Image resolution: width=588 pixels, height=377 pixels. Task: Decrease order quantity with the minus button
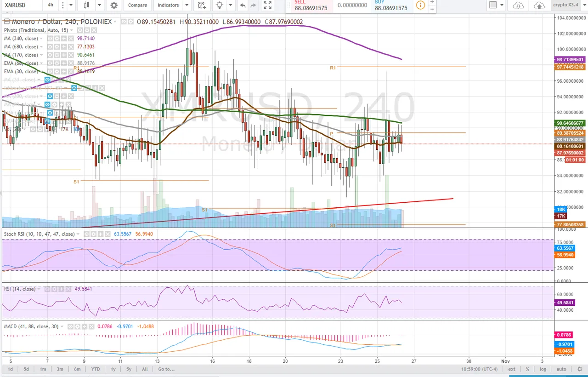click(432, 9)
